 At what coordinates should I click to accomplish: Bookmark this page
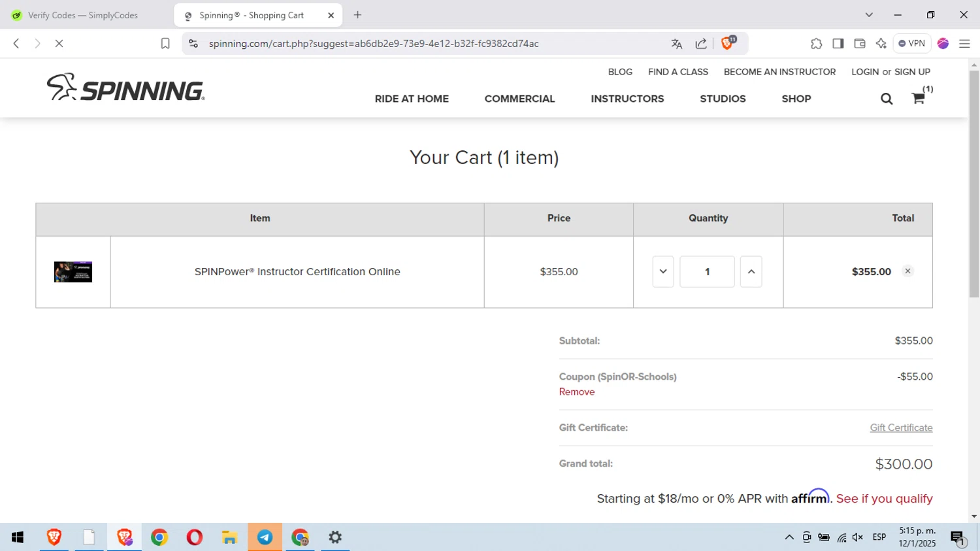[165, 43]
